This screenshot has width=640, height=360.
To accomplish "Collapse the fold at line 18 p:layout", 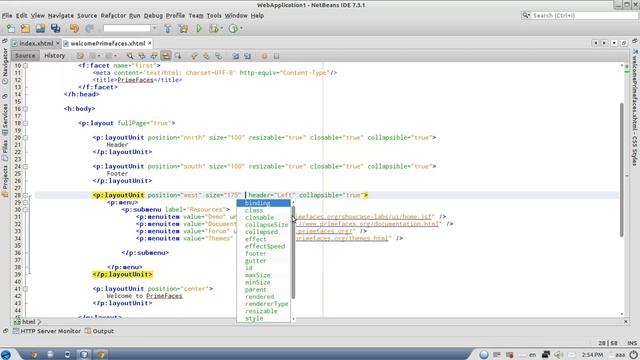I will click(x=25, y=123).
